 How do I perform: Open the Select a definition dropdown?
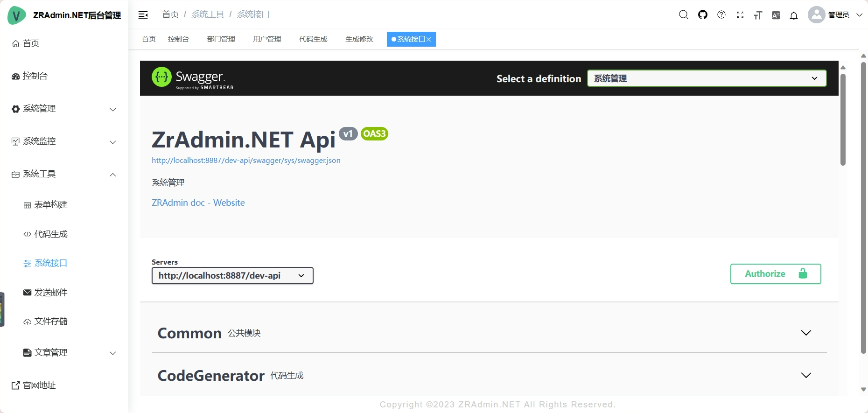pyautogui.click(x=707, y=78)
